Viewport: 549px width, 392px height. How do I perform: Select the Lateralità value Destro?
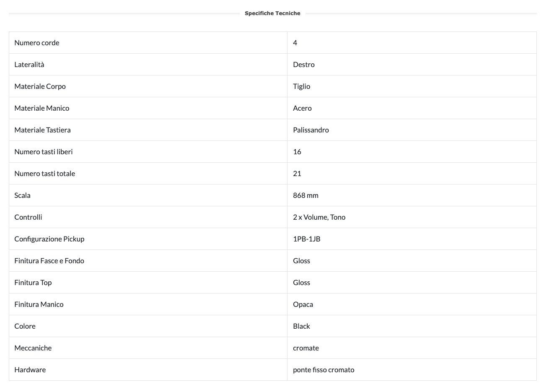pos(304,65)
